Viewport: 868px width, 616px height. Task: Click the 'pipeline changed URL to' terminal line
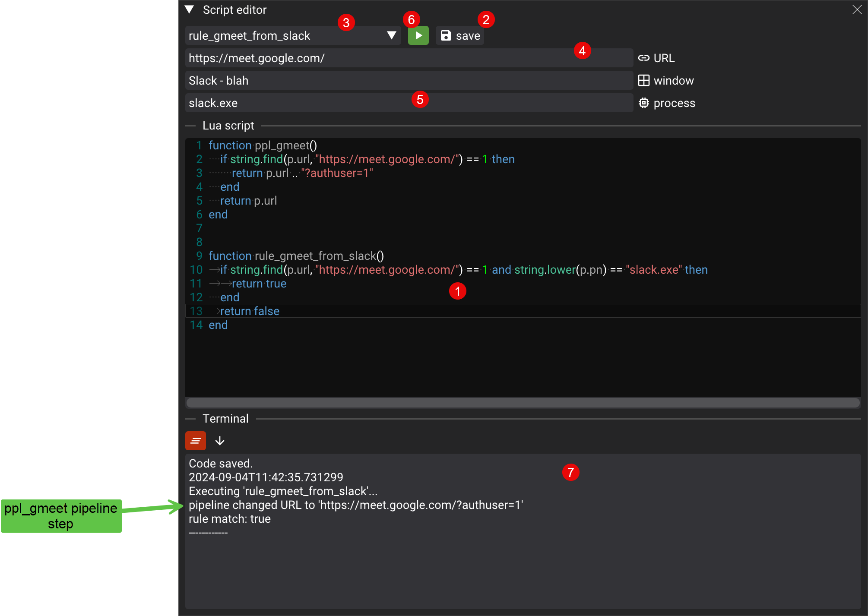pos(356,505)
